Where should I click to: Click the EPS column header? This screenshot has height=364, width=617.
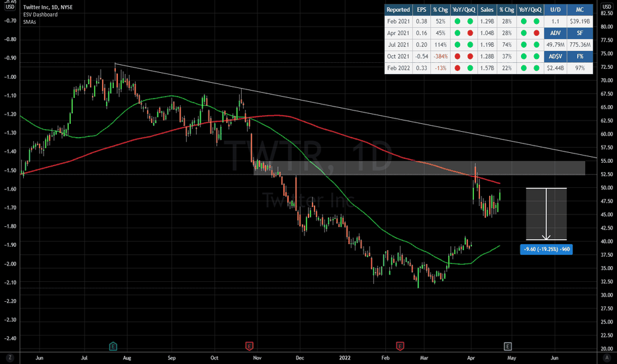pos(422,10)
